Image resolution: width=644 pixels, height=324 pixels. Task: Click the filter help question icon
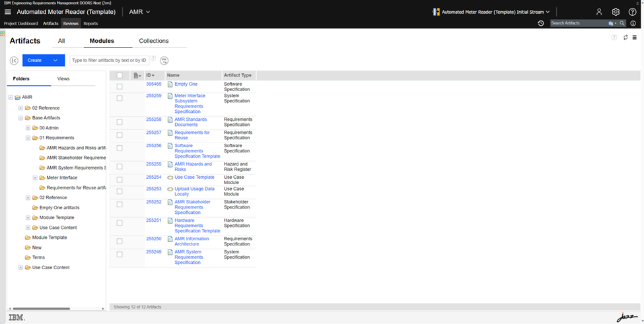tap(153, 58)
